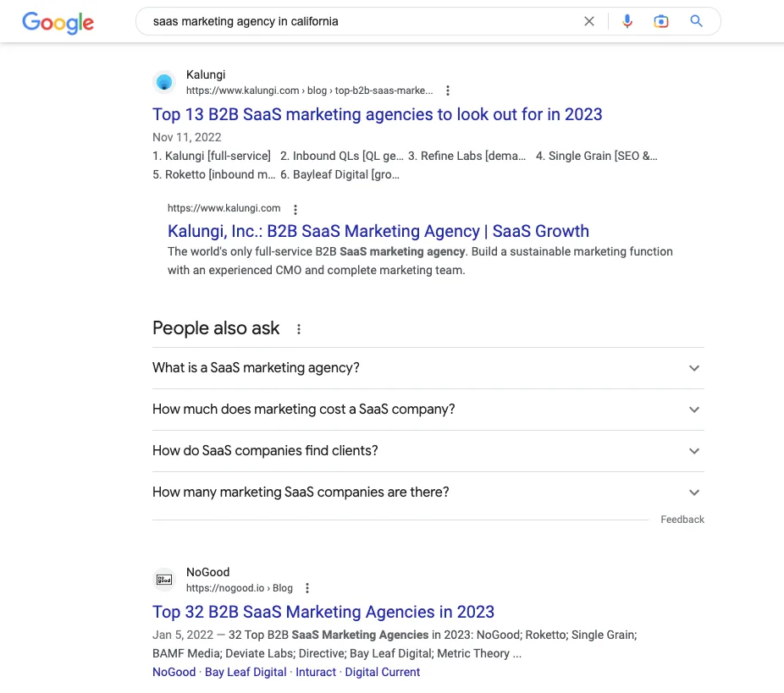Click the '3. Refine Labs' list entry
This screenshot has height=693, width=784.
tap(467, 156)
